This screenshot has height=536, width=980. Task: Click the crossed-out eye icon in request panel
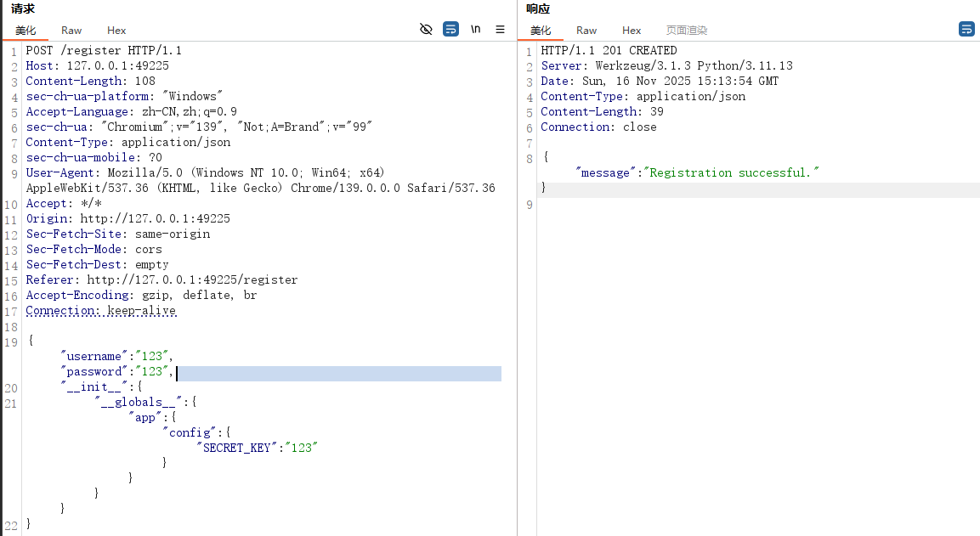426,29
